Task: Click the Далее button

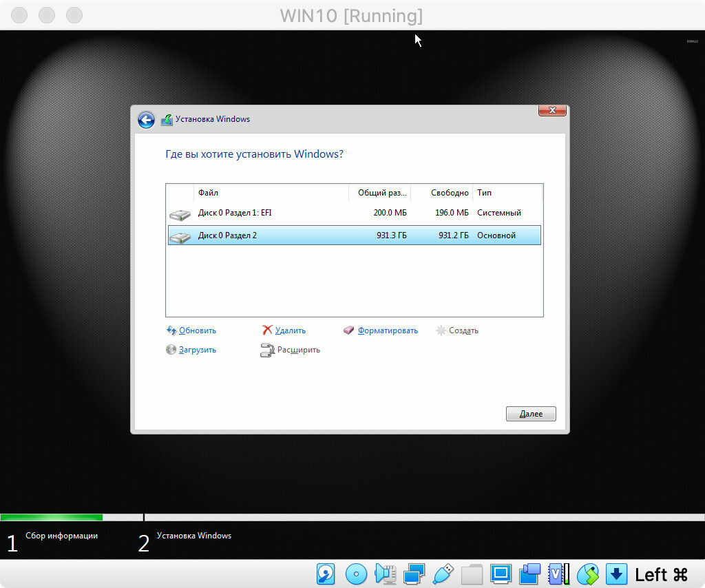Action: click(x=531, y=414)
